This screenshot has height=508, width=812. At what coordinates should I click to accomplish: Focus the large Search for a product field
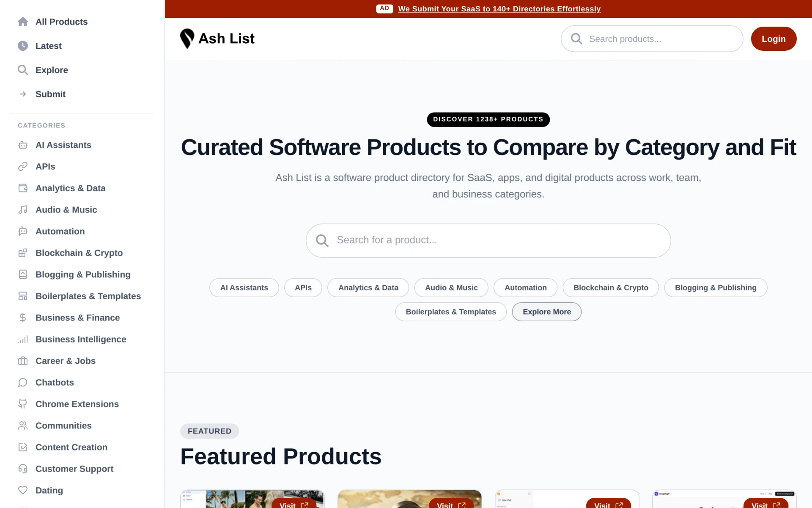coord(488,240)
